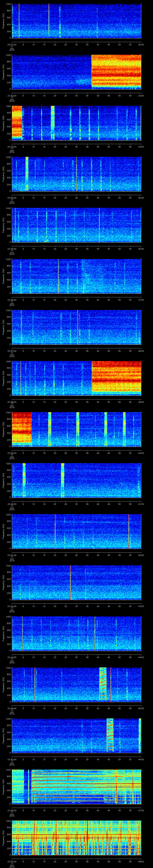Image resolution: width=153 pixels, height=868 pixels.
Task: Click the 44:00 end time label
Action: click(x=141, y=657)
